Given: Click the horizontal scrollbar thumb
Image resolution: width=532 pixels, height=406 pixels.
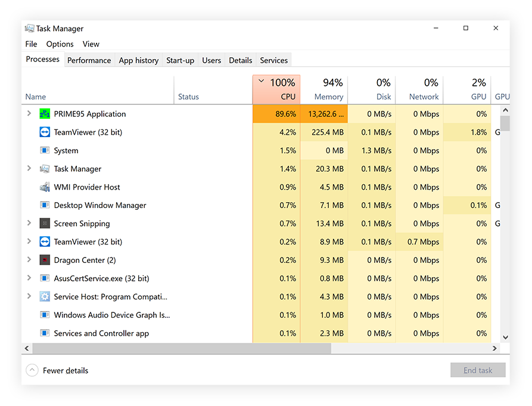Looking at the screenshot, I should 182,348.
